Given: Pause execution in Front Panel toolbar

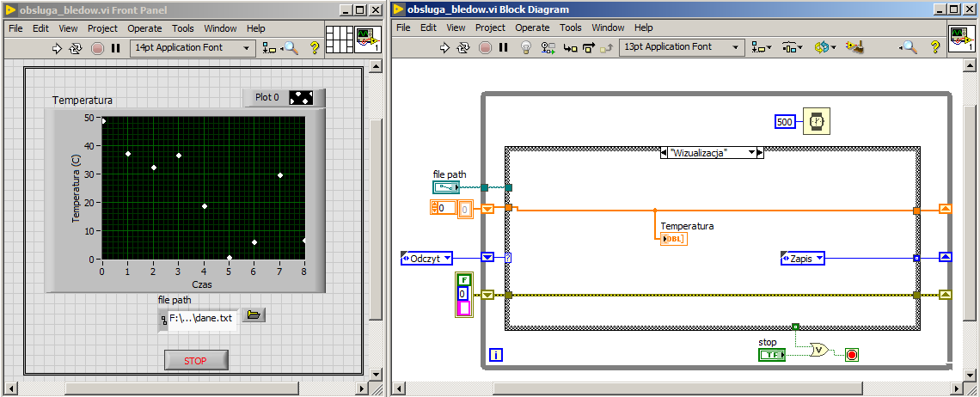Looking at the screenshot, I should [115, 48].
